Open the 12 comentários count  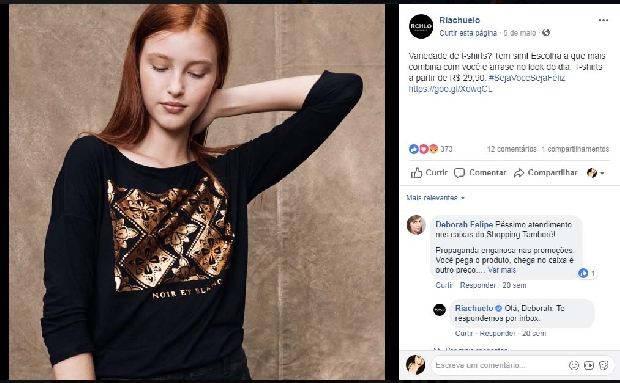512,149
